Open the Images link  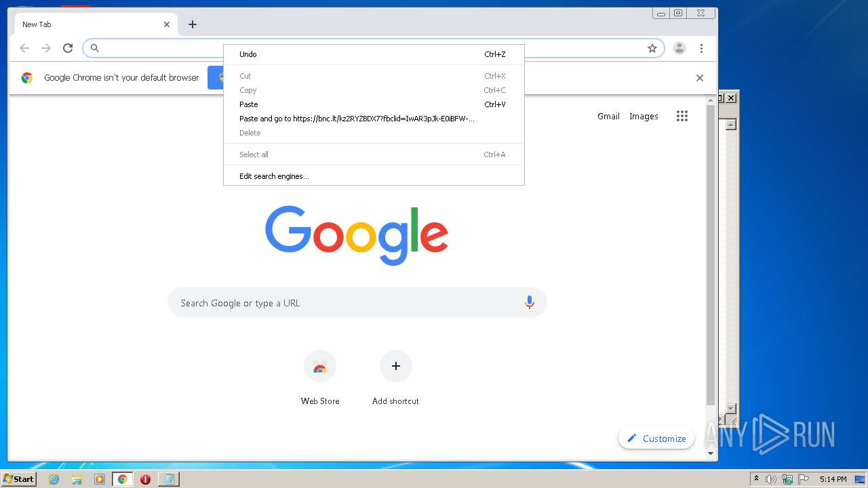644,116
